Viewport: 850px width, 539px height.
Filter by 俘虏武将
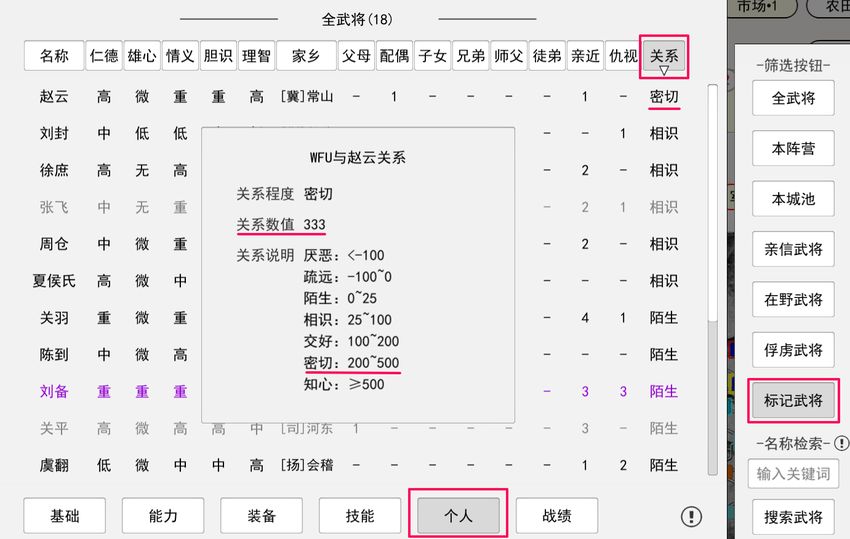pyautogui.click(x=793, y=350)
